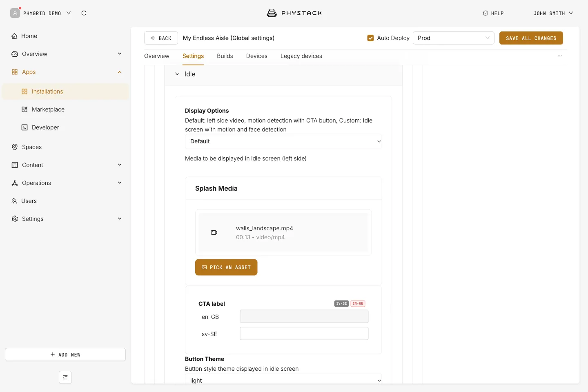Click the Operations nodes icon
Image resolution: width=588 pixels, height=392 pixels.
15,183
